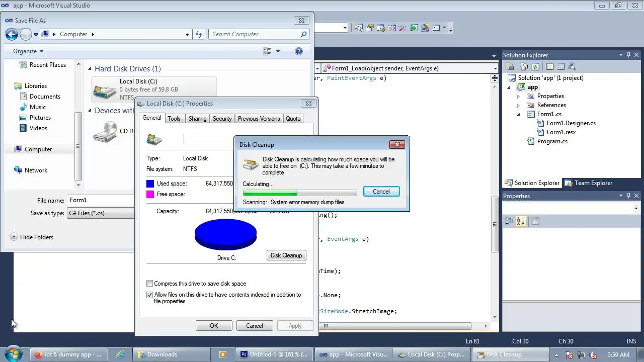
Task: Select the Quota tab
Action: tap(293, 119)
